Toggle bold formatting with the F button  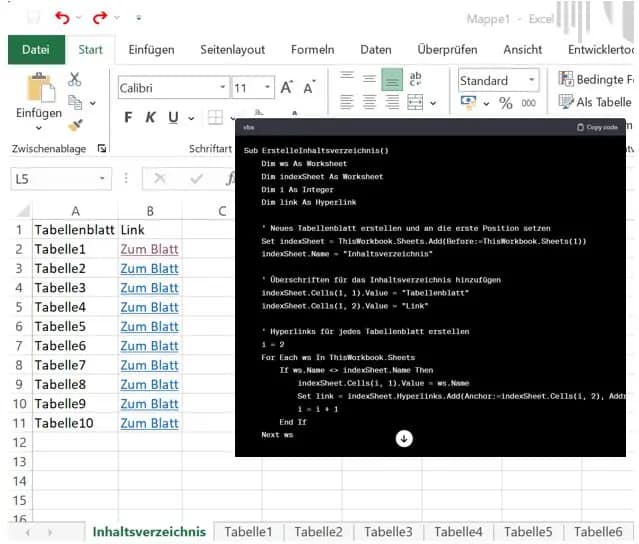tap(128, 117)
